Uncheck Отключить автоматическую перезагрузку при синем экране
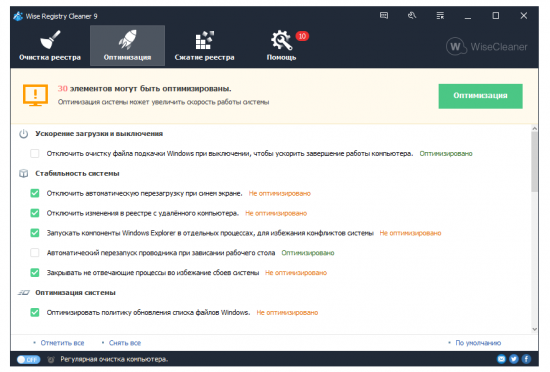This screenshot has height=372, width=550. pos(35,193)
